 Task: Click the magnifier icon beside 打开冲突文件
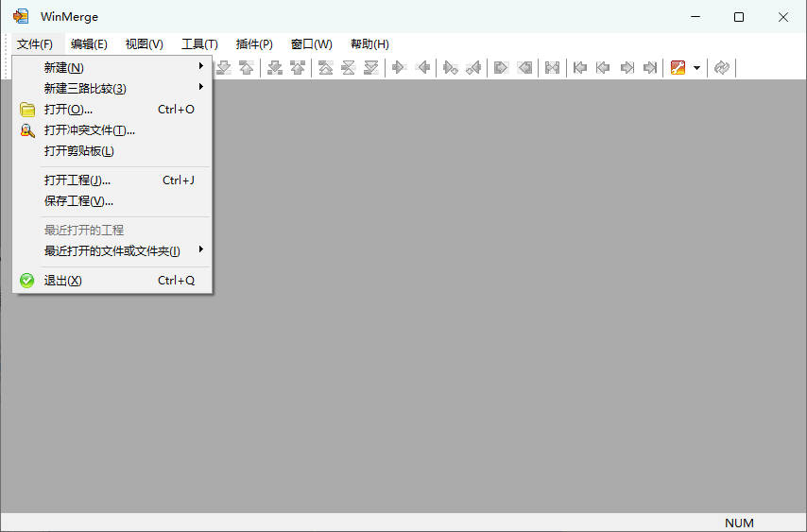click(27, 130)
